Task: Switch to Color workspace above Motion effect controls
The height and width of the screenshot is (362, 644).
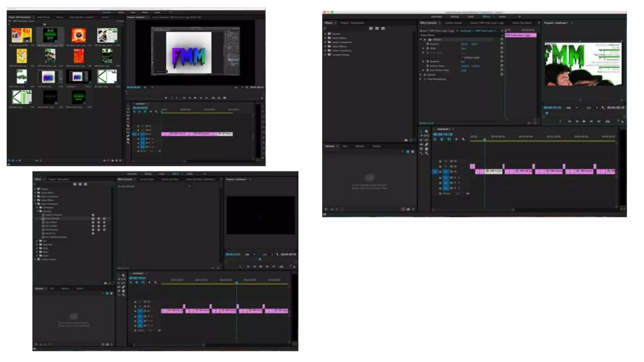Action: click(x=471, y=17)
